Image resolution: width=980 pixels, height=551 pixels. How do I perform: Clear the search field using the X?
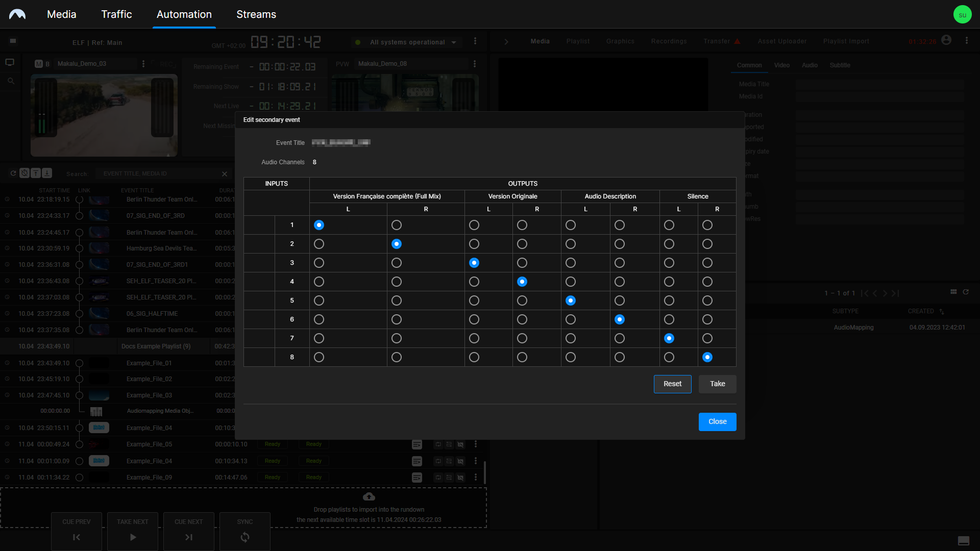[x=225, y=173]
